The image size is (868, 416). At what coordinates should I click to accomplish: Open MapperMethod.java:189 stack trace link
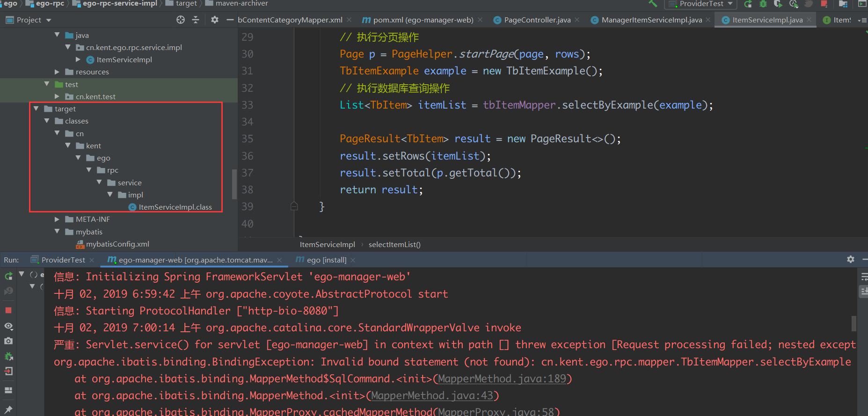tap(502, 379)
